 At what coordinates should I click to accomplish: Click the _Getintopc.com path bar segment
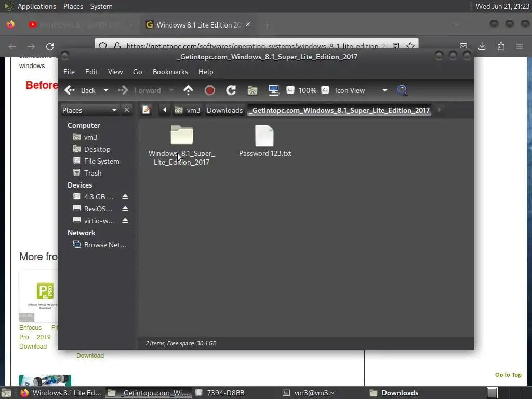coord(339,110)
